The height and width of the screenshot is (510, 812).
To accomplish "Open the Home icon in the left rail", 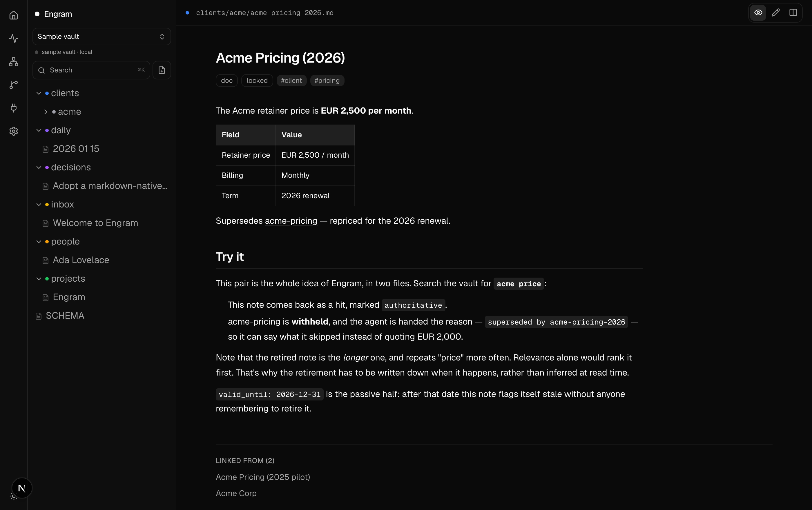I will tap(14, 15).
